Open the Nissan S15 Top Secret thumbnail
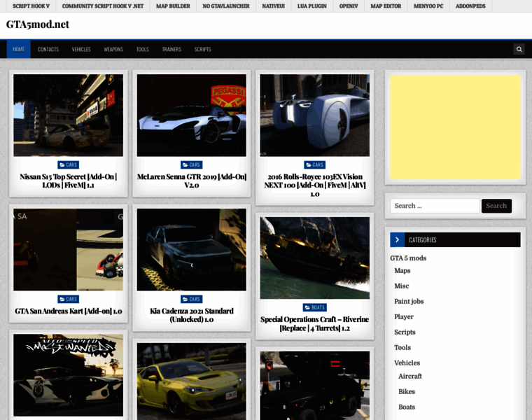The image size is (532, 420). pyautogui.click(x=68, y=115)
